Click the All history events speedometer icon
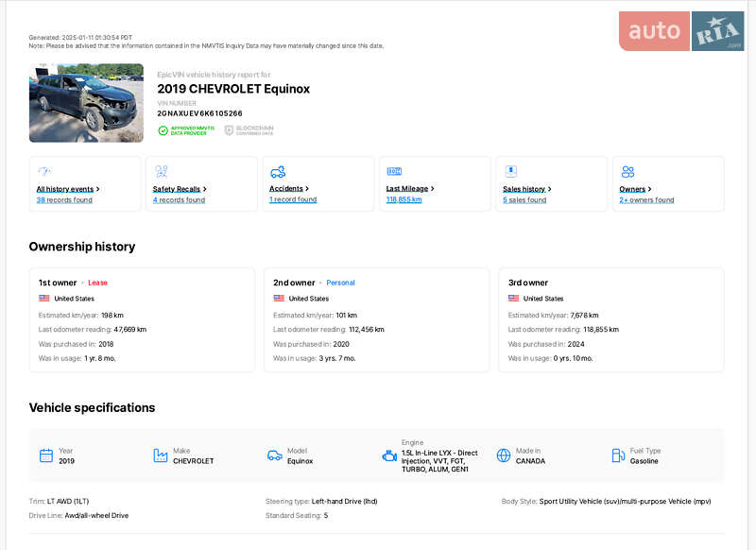The width and height of the screenshot is (756, 550). [x=43, y=171]
